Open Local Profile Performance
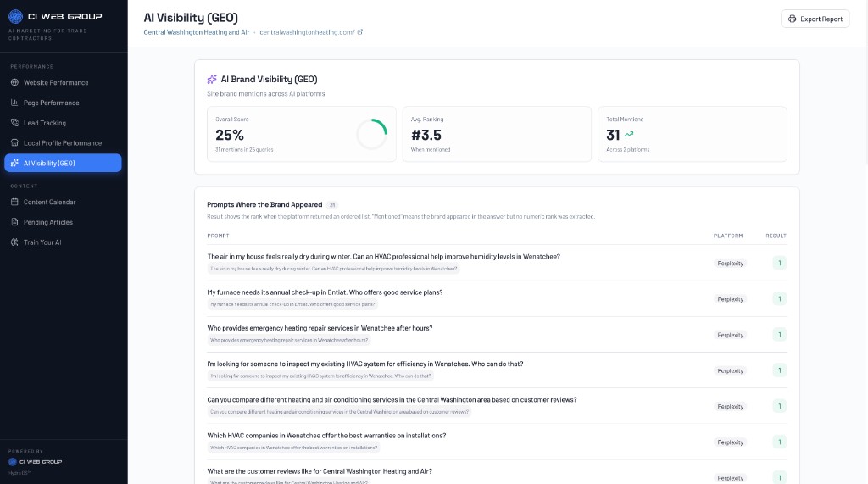The height and width of the screenshot is (484, 868). (63, 143)
